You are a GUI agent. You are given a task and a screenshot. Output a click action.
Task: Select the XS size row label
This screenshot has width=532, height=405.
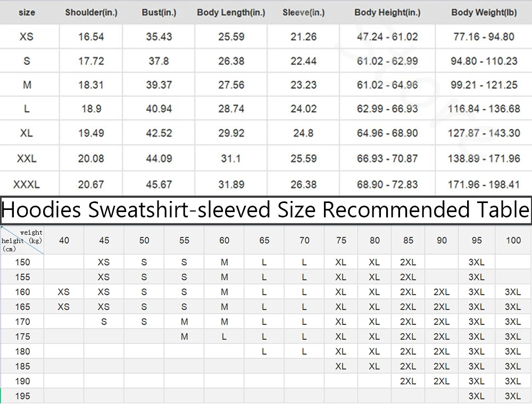point(26,37)
